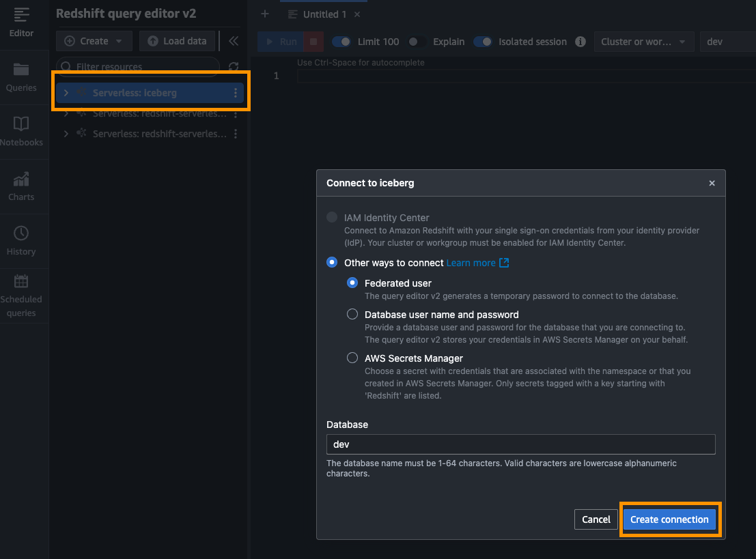Viewport: 756px width, 559px height.
Task: Expand the Serverless: iceberg tree node
Action: 66,93
